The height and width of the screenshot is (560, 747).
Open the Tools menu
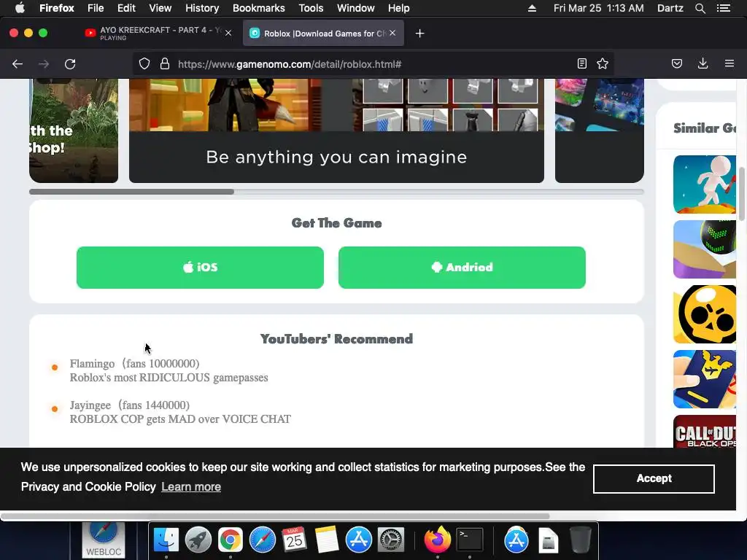pos(311,8)
